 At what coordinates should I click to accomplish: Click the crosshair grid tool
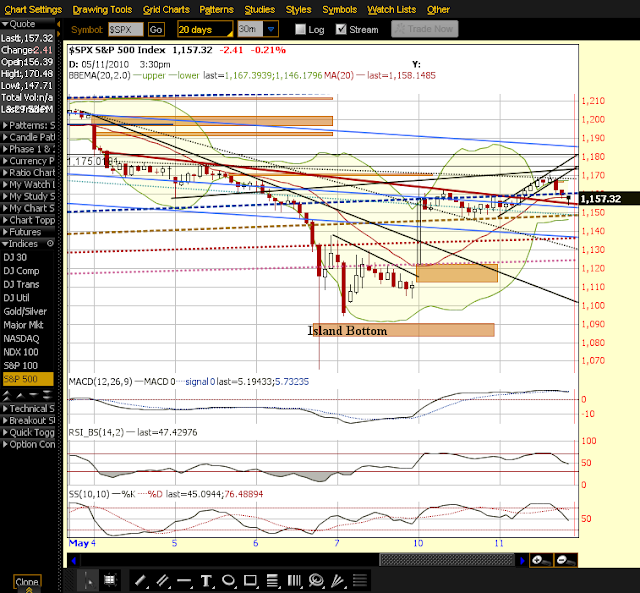pos(110,580)
